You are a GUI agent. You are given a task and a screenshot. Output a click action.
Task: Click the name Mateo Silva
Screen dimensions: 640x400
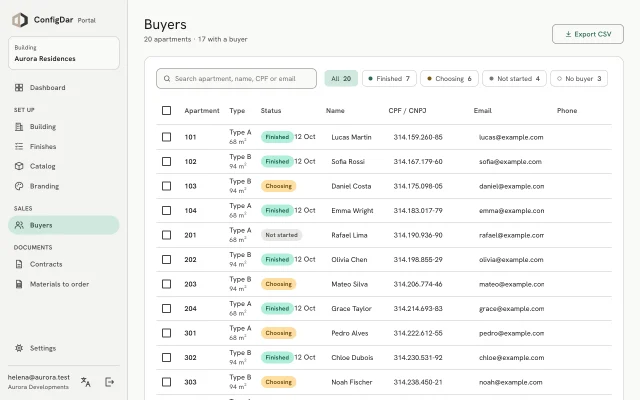click(x=350, y=284)
